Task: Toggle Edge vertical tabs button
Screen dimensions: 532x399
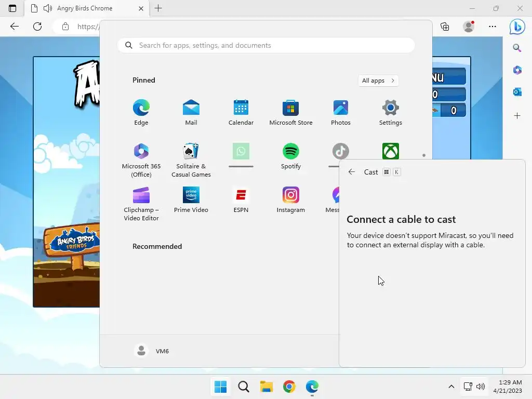Action: [x=12, y=8]
